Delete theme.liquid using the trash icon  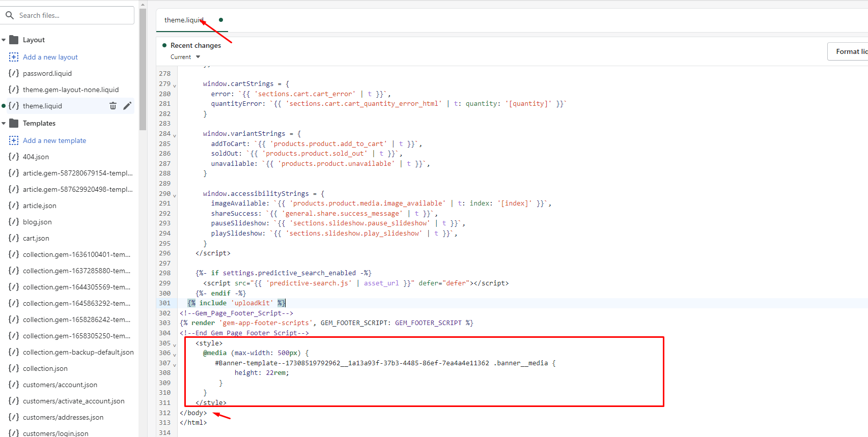pos(113,106)
